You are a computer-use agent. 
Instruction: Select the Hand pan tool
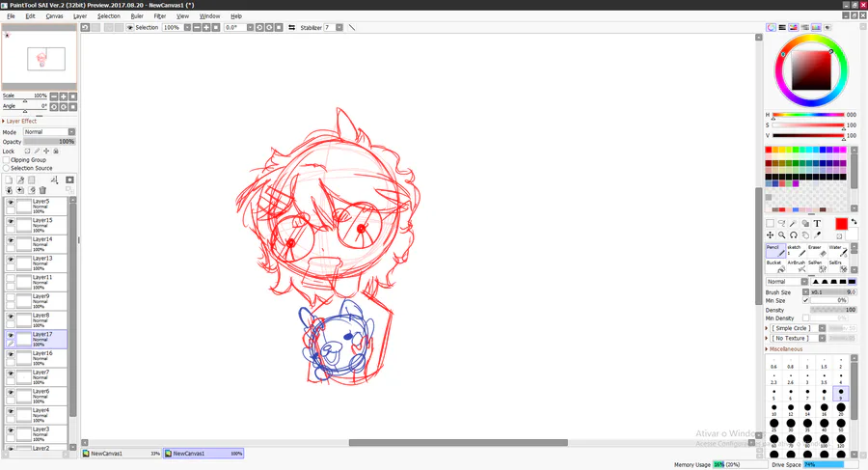click(805, 235)
